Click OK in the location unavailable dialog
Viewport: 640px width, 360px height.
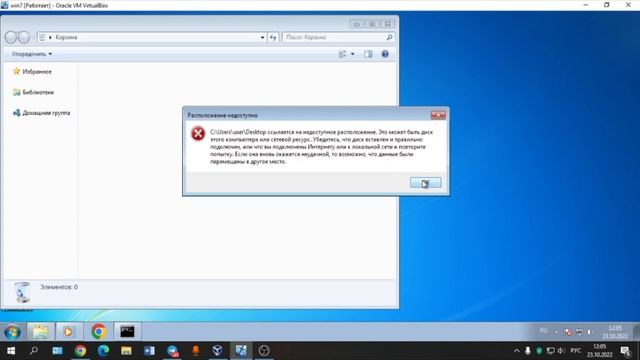pos(425,183)
